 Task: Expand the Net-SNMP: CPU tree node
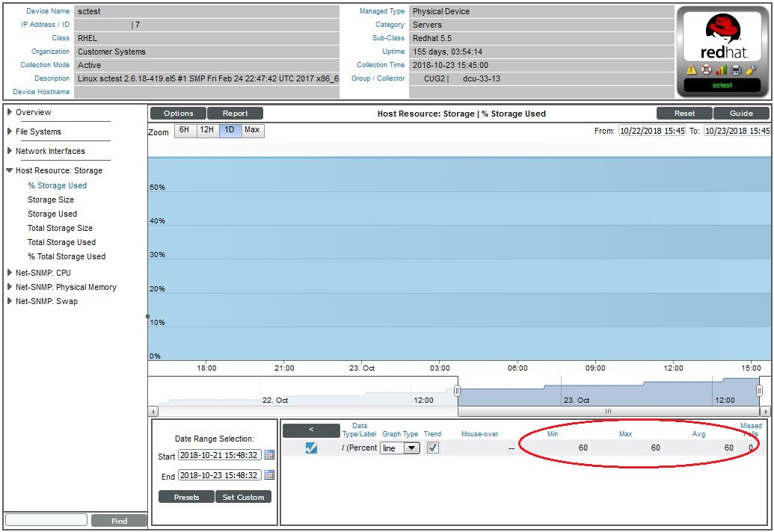tap(10, 273)
